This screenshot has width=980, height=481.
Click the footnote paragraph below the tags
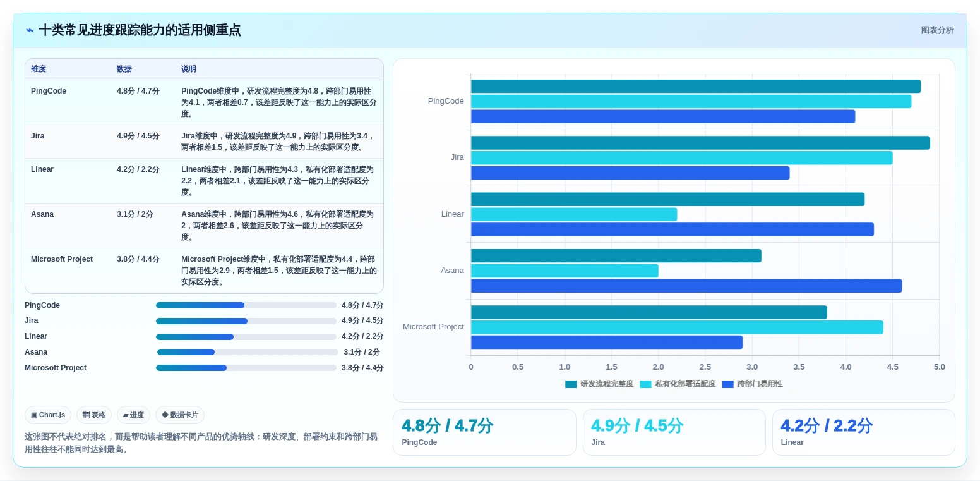(201, 443)
